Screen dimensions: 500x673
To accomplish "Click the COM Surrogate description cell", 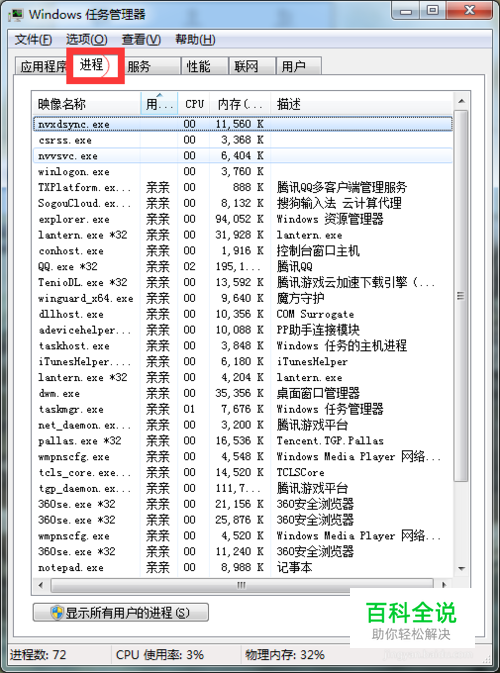I will [x=315, y=314].
